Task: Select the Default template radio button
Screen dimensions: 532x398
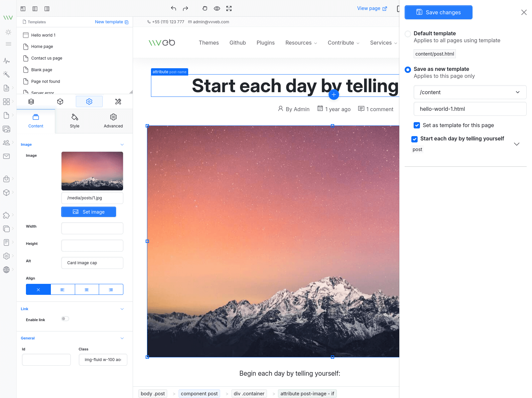Action: [x=408, y=34]
